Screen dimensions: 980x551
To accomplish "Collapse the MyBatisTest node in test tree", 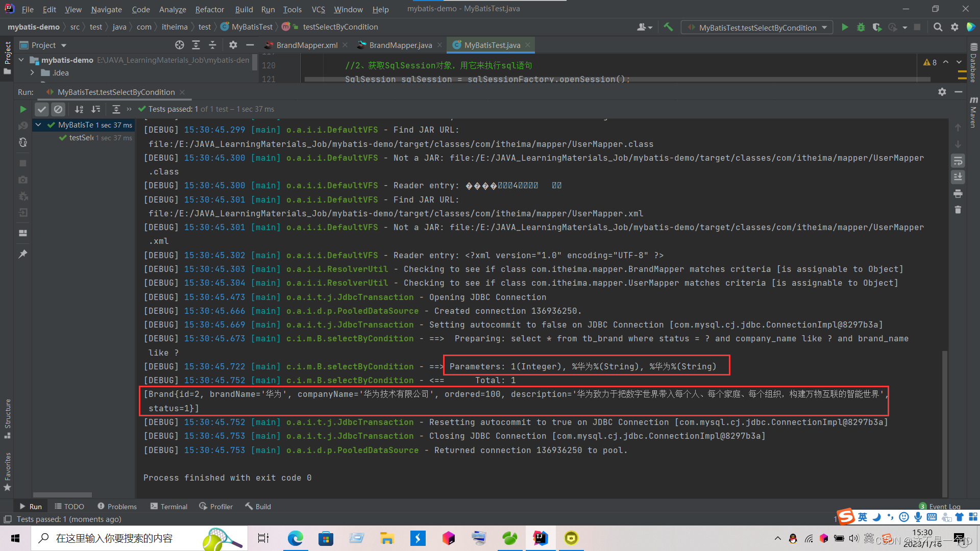I will 38,124.
